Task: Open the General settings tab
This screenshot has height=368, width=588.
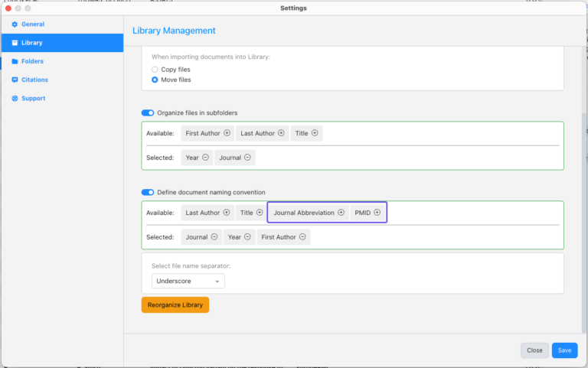Action: point(32,24)
